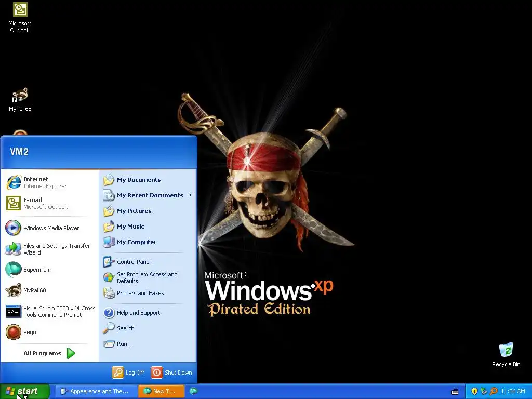Open My Pictures folder
Screen dimensions: 532x399
pyautogui.click(x=148, y=211)
